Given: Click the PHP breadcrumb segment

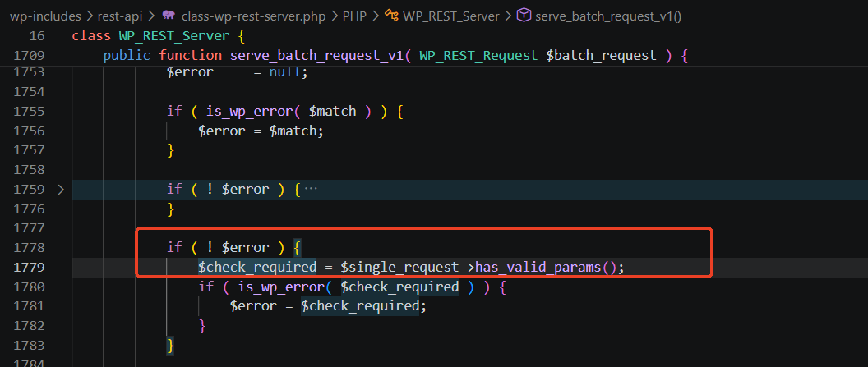Looking at the screenshot, I should [354, 16].
